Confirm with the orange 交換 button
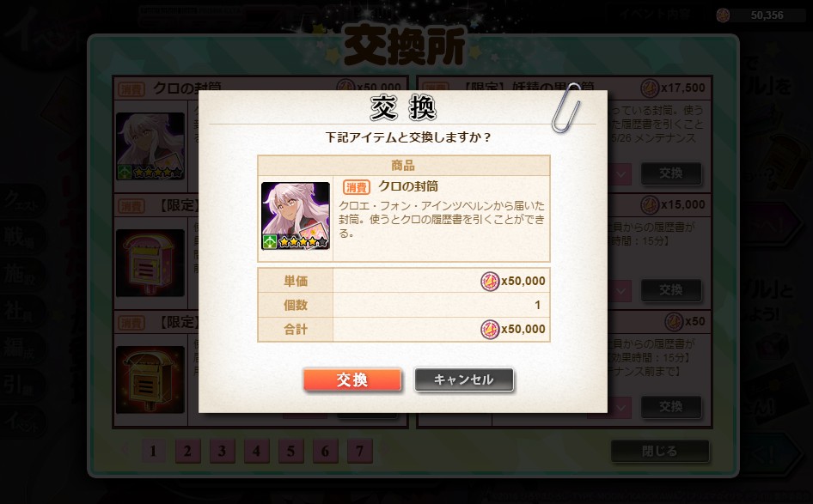813x504 pixels. point(352,380)
